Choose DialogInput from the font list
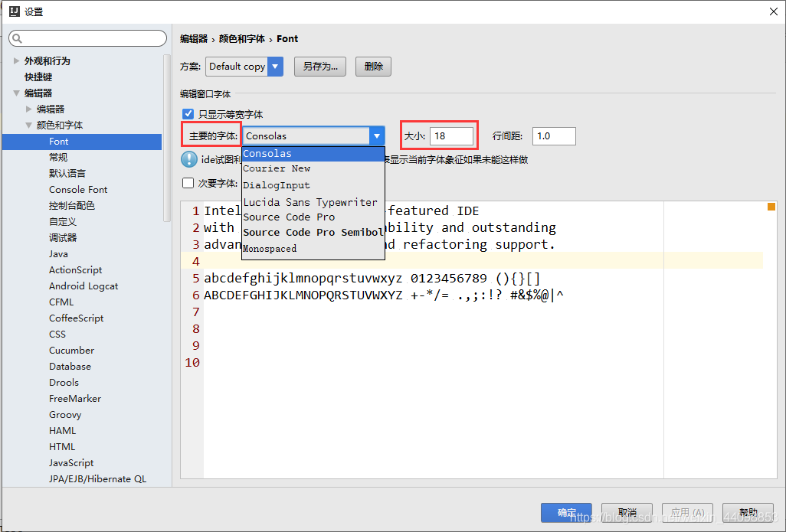786x532 pixels. (313, 185)
